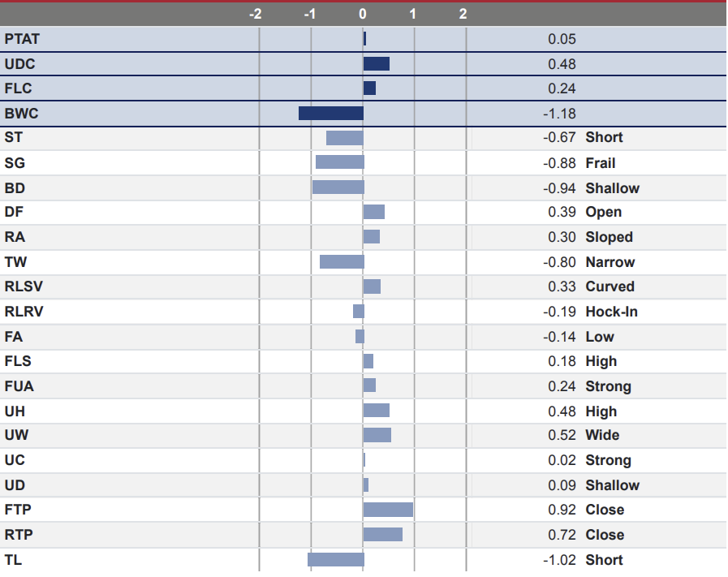This screenshot has width=728, height=577.
Task: Click the FTP trait bar
Action: (388, 510)
